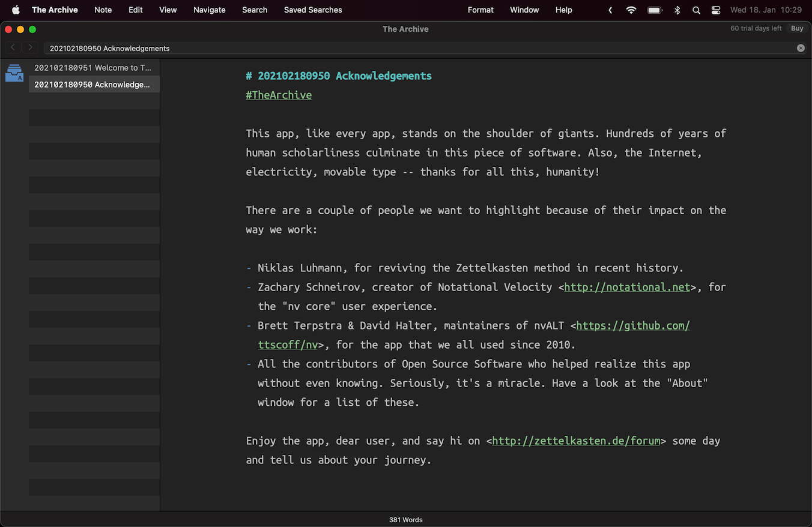Click the ttscoff/nv link continuation
The height and width of the screenshot is (527, 812).
click(288, 345)
